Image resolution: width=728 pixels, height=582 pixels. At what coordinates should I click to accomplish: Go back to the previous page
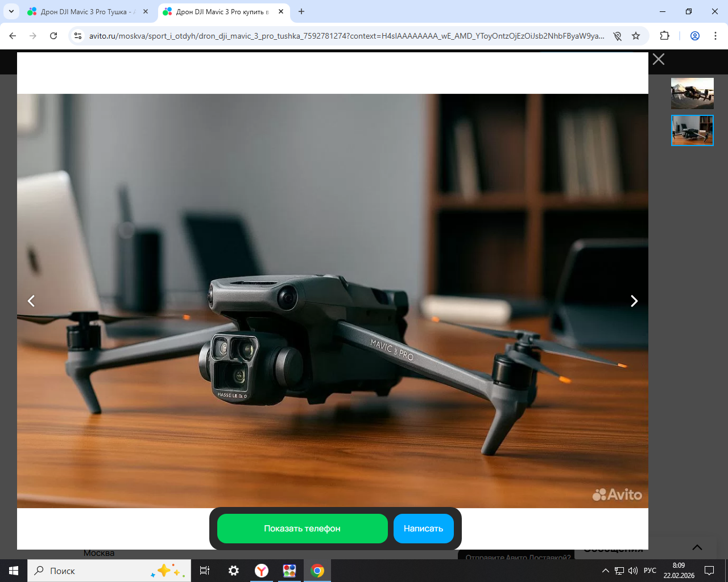point(13,36)
